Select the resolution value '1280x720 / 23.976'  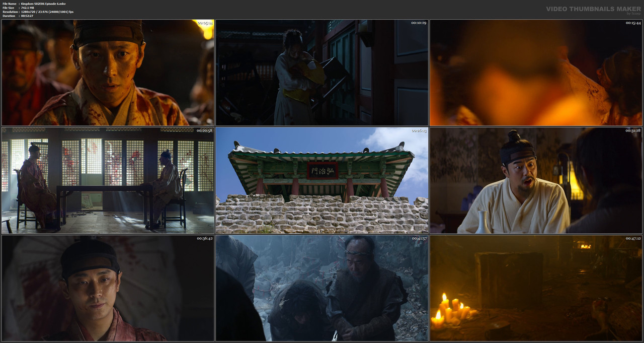(36, 12)
